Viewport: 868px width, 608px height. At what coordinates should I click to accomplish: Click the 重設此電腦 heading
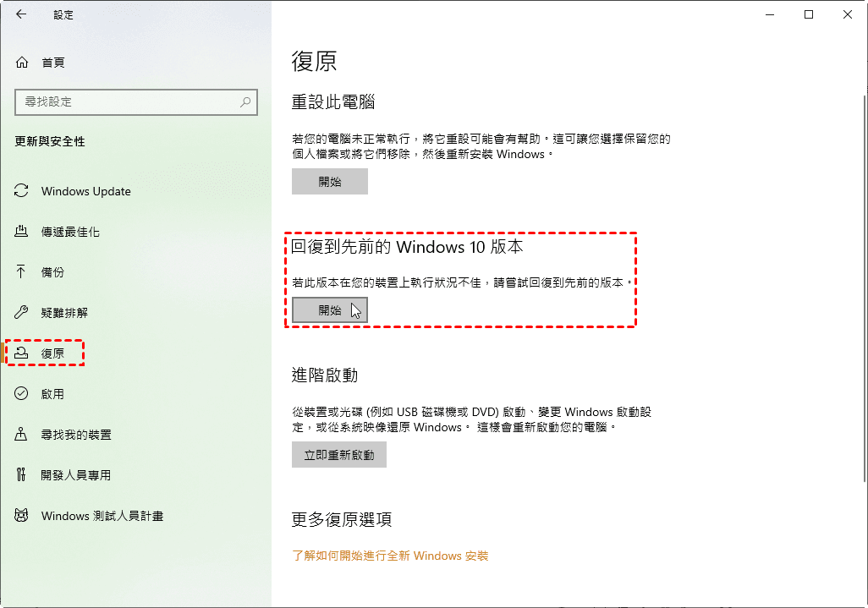click(x=333, y=101)
